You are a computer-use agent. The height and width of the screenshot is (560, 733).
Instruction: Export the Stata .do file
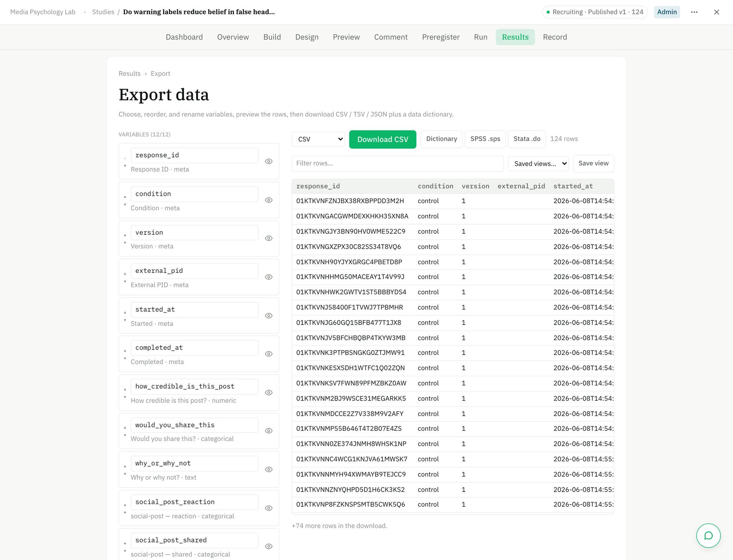click(x=527, y=139)
